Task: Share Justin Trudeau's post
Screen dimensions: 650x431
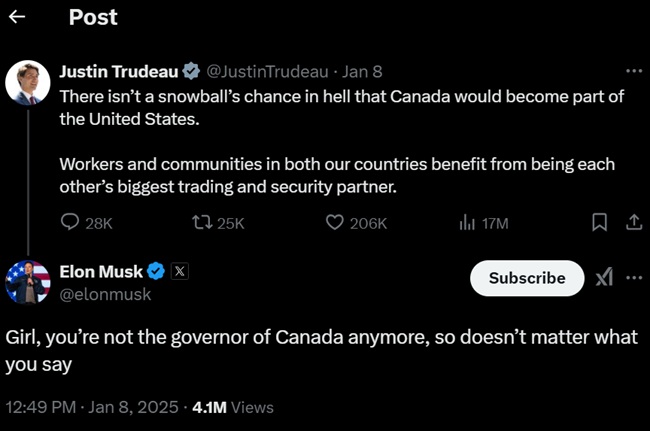Action: [x=633, y=223]
